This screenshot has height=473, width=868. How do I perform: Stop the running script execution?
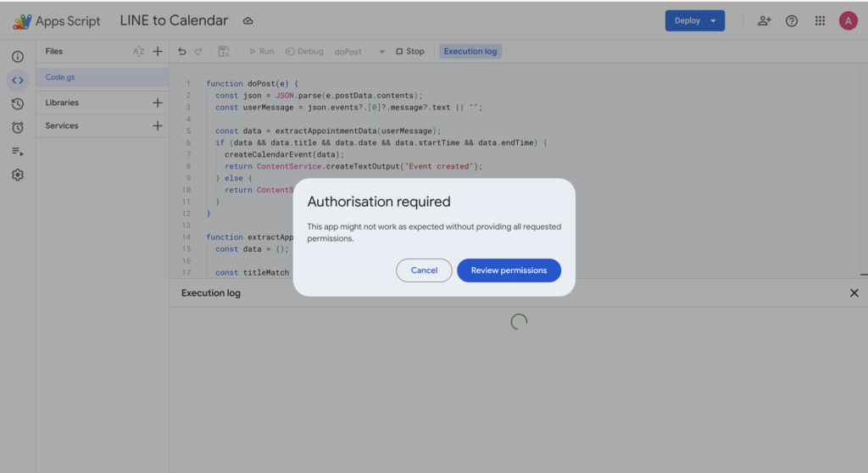click(x=410, y=52)
